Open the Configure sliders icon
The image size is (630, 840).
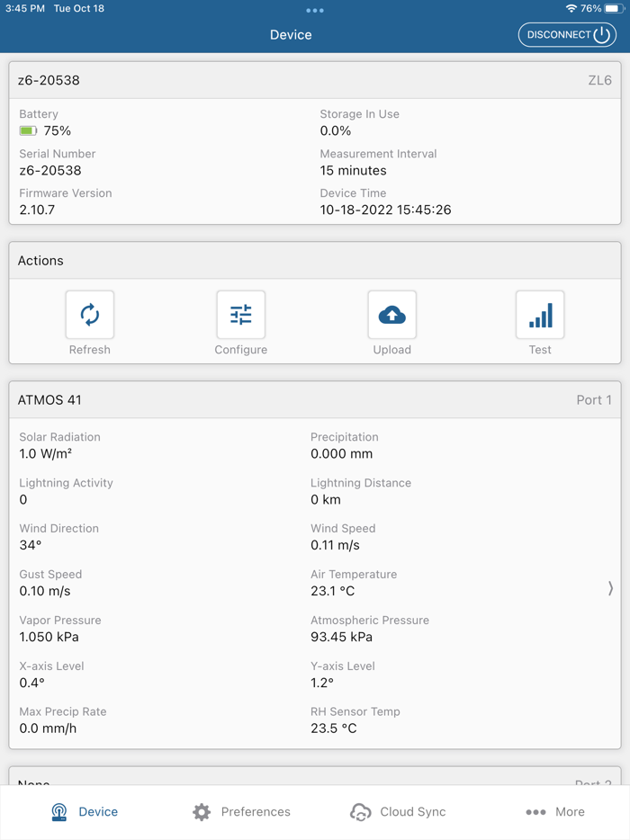[240, 314]
